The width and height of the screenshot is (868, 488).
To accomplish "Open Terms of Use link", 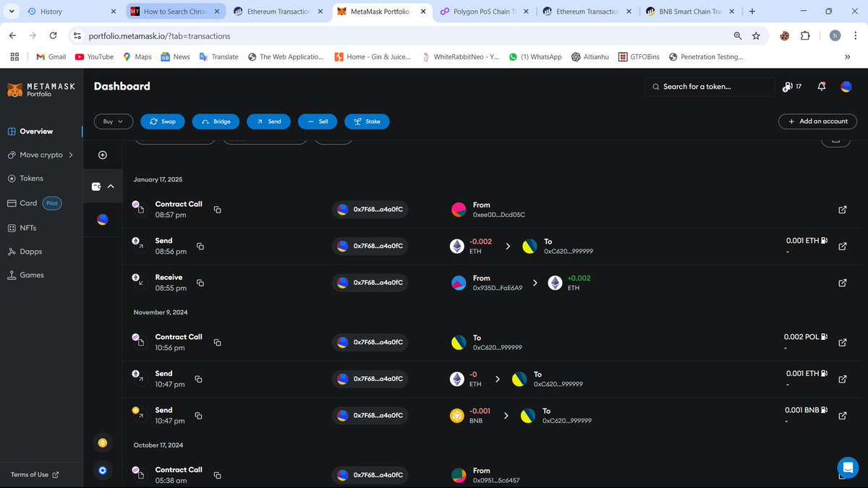I will (35, 474).
